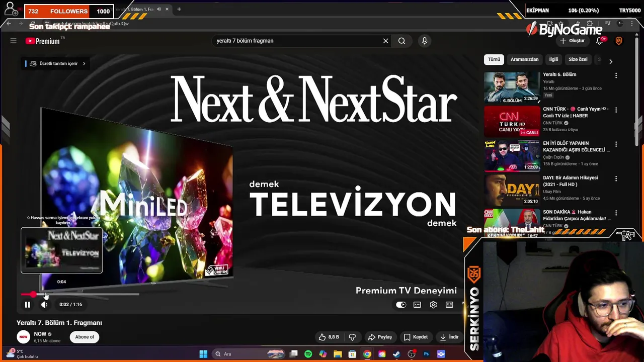Save the video with Kaydet
This screenshot has width=644, height=362.
(416, 337)
